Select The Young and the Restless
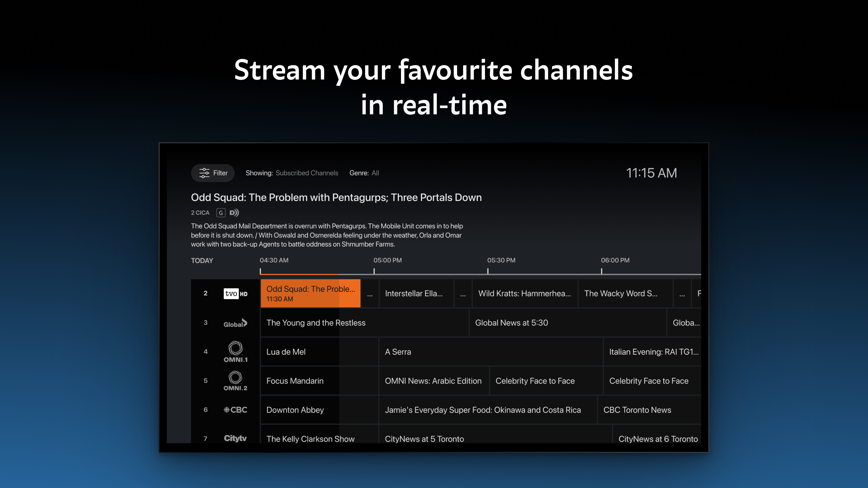Image resolution: width=868 pixels, height=488 pixels. pos(365,323)
